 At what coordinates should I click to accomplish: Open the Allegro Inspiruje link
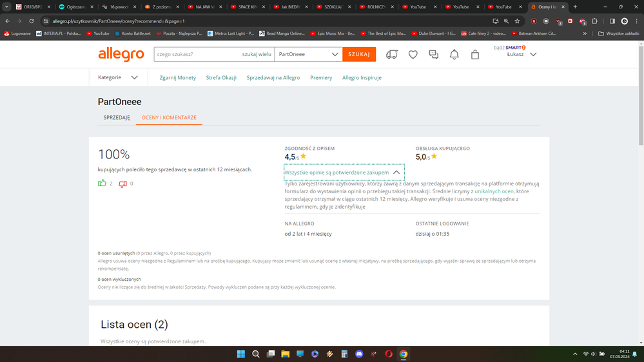coord(362,77)
